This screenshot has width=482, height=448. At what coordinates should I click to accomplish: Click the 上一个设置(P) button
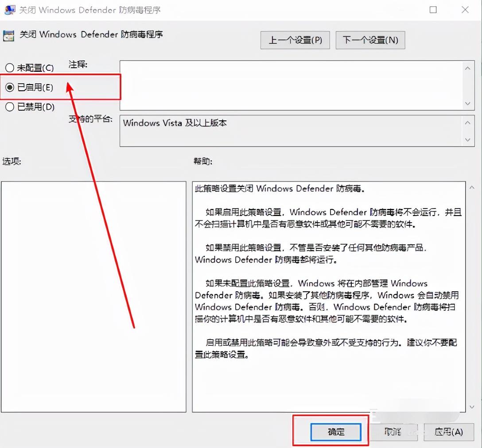coord(295,40)
